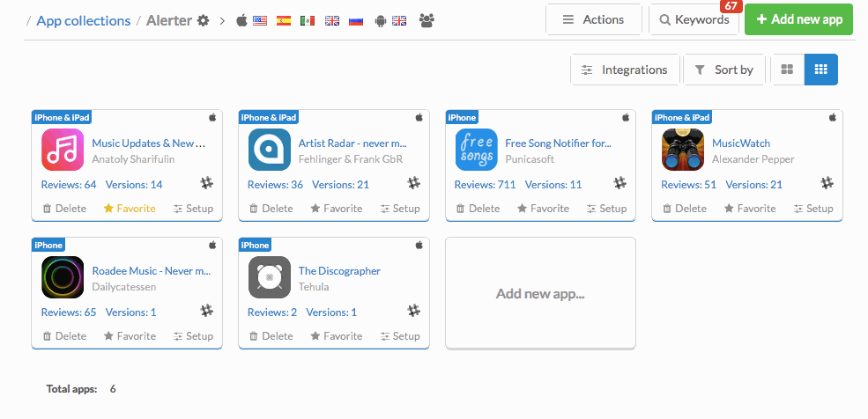The height and width of the screenshot is (419, 868).
Task: Go to App collections breadcrumb
Action: (83, 20)
